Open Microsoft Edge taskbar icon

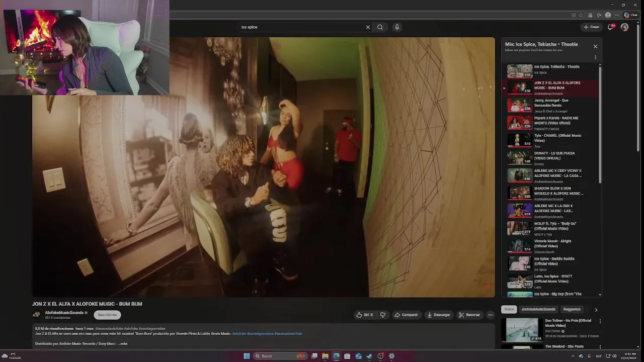pos(337,356)
